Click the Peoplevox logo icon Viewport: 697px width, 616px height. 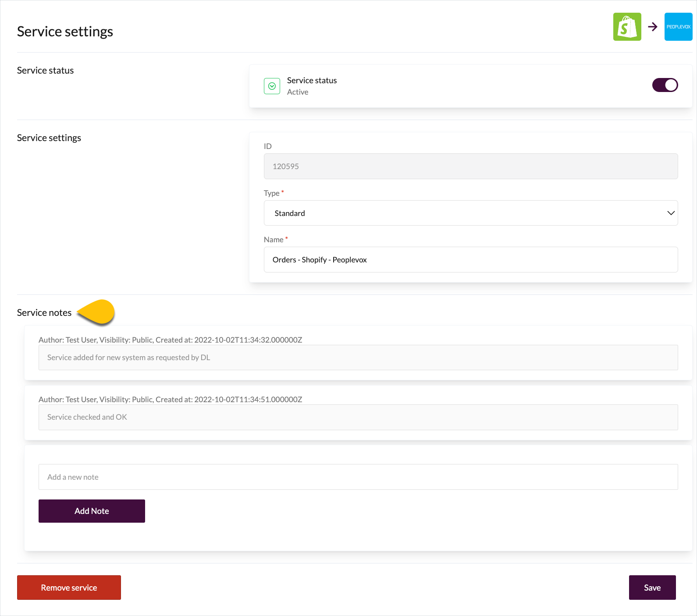[678, 27]
